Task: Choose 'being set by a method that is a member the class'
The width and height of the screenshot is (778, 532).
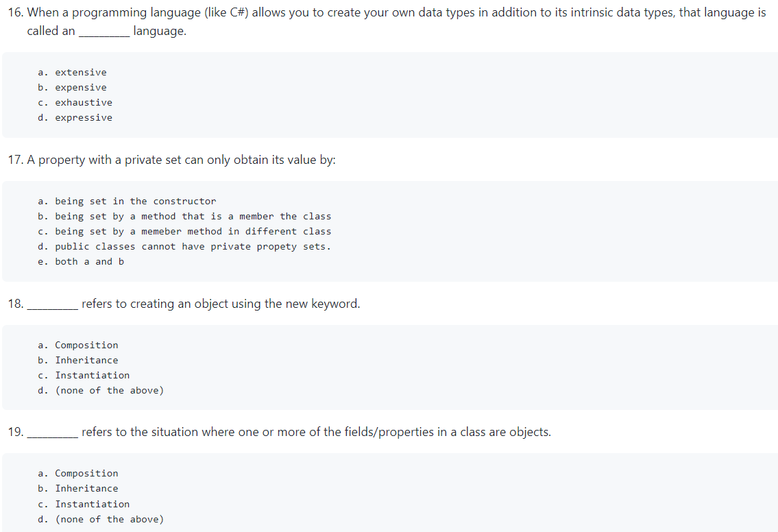Action: coord(183,216)
